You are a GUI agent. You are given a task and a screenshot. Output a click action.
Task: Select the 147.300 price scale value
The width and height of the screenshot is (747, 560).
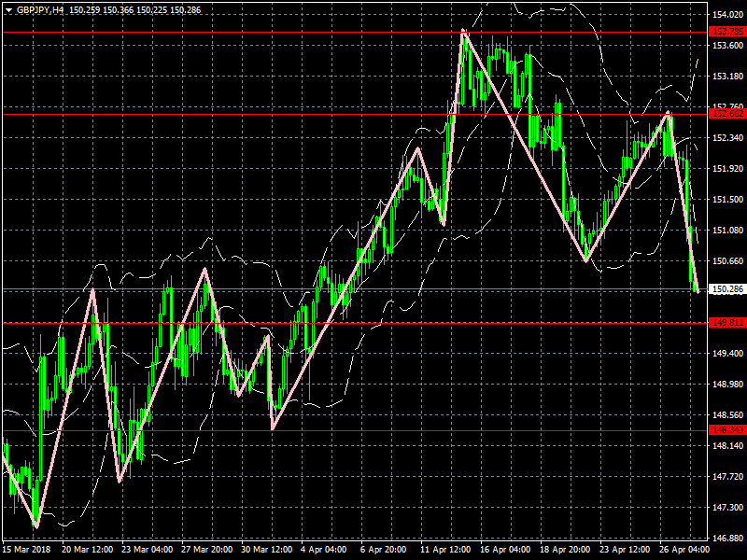click(727, 508)
